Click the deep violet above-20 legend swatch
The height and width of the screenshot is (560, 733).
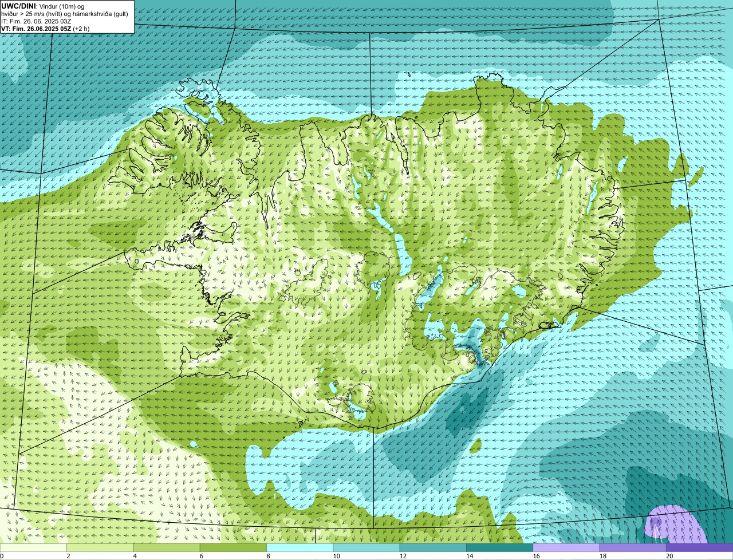click(699, 547)
